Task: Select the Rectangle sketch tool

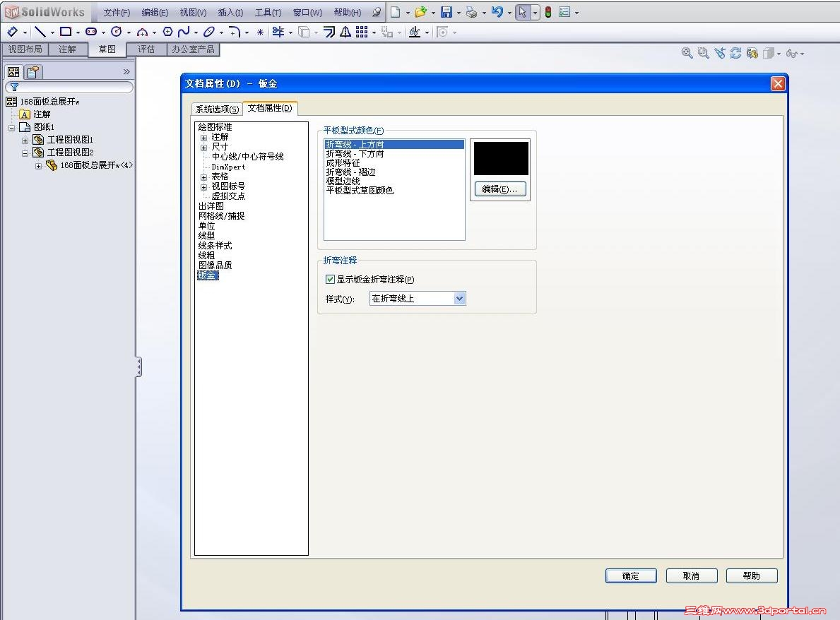Action: (x=66, y=32)
